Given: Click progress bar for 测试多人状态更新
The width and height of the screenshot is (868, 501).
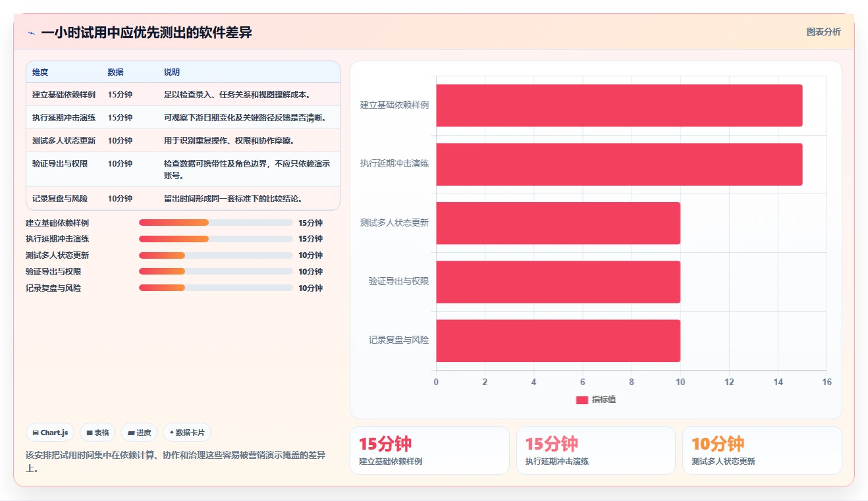Looking at the screenshot, I should click(x=216, y=255).
